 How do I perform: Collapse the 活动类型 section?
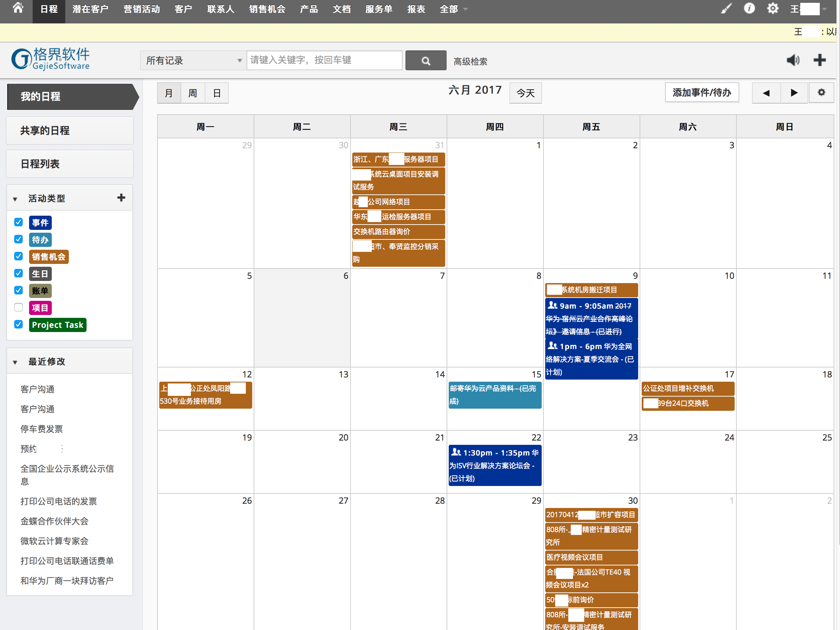pyautogui.click(x=15, y=199)
